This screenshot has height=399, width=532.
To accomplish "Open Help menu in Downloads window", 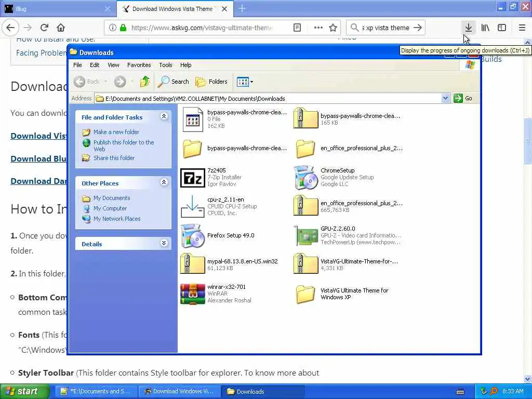I will (x=185, y=65).
